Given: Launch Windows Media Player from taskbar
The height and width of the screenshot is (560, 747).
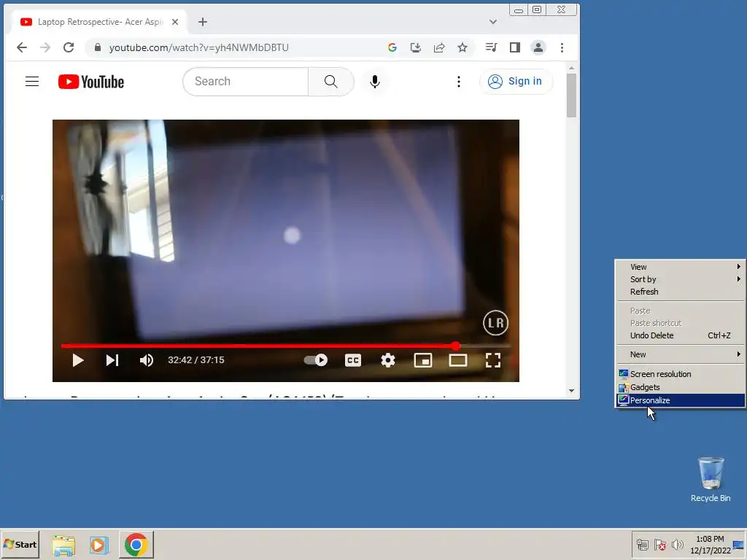Looking at the screenshot, I should pos(99,545).
